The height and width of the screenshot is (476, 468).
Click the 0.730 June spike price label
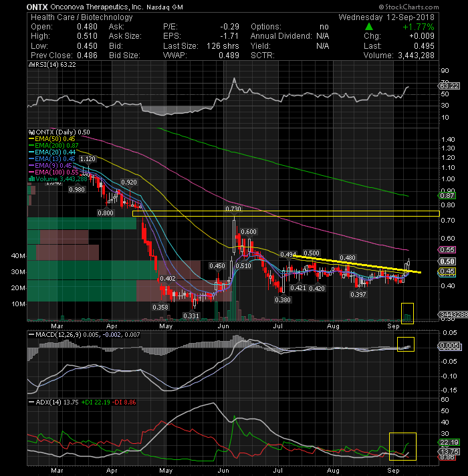coord(233,209)
